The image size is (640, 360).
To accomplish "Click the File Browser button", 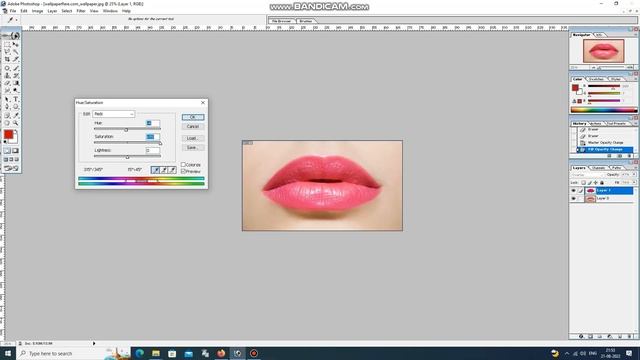I will pos(282,20).
